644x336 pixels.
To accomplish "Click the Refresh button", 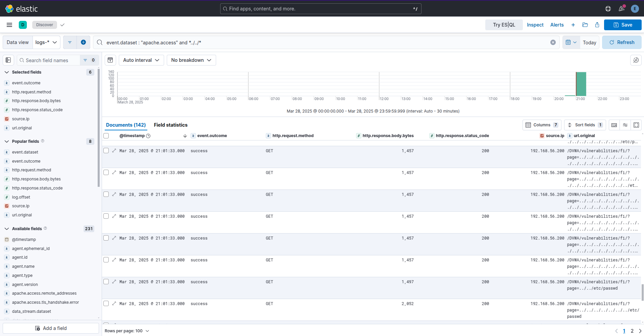I will (x=622, y=42).
